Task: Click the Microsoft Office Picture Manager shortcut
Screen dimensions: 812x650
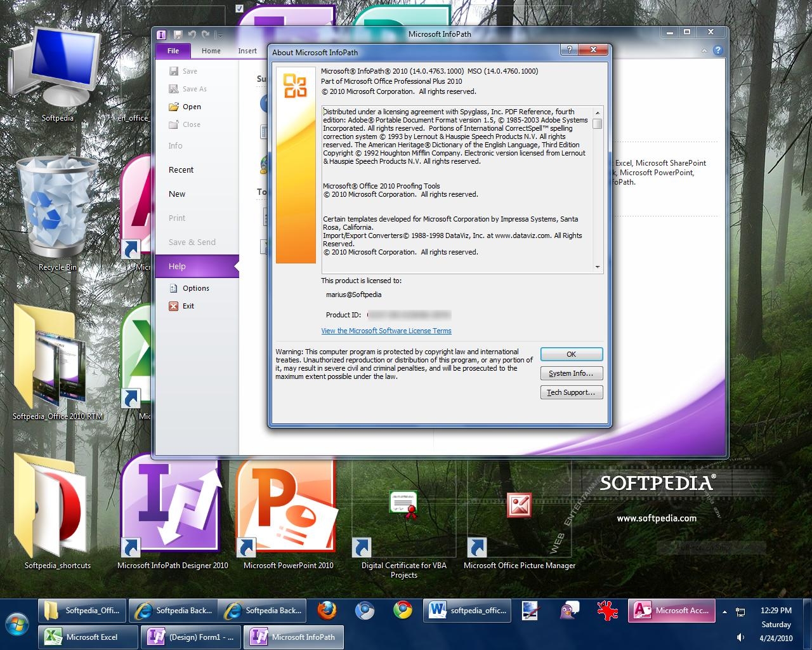Action: [x=519, y=508]
